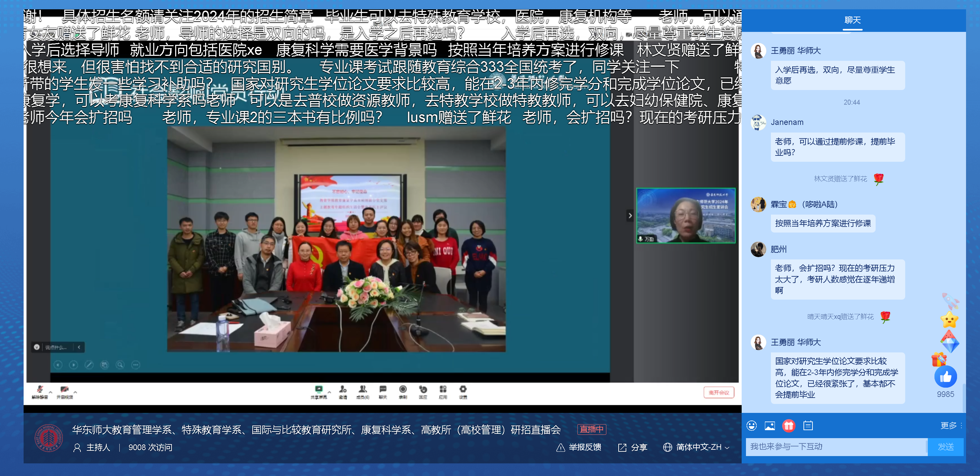Image resolution: width=980 pixels, height=476 pixels.
Task: Click Janenam's avatar in chat
Action: pyautogui.click(x=758, y=123)
